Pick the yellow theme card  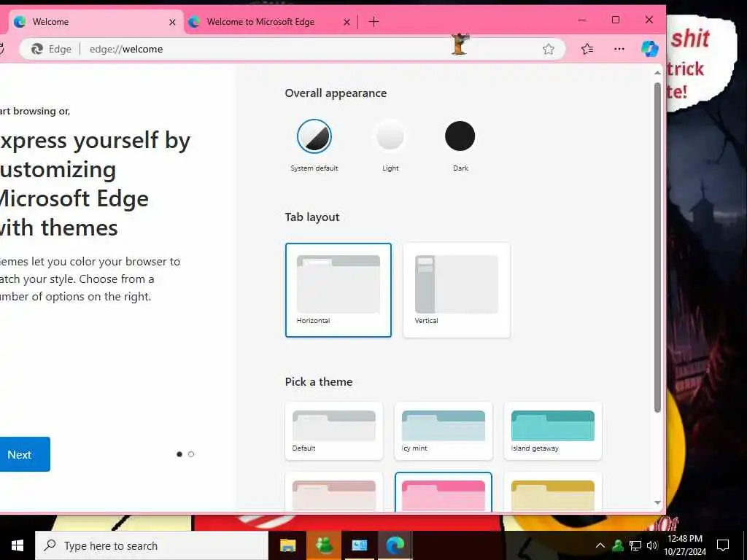553,492
